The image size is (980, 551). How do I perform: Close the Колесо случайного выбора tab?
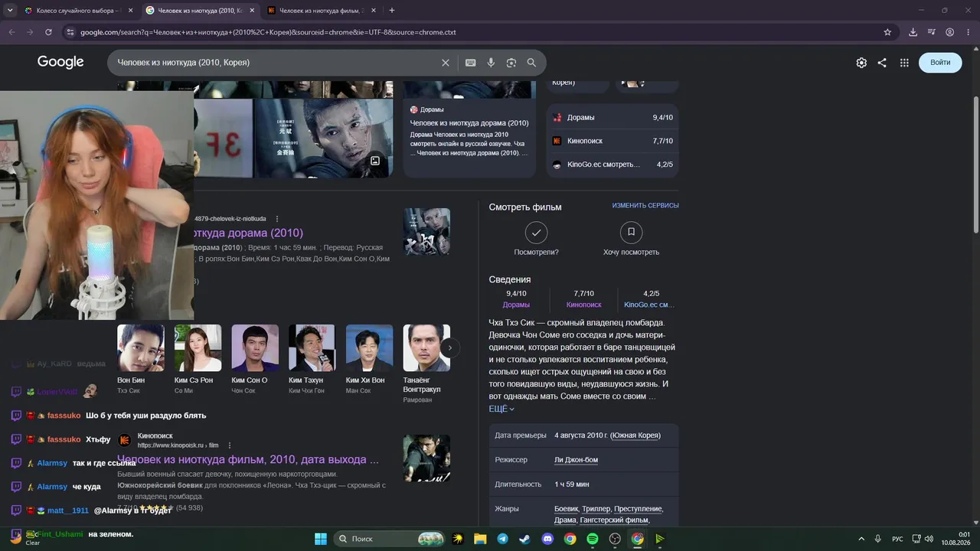[x=130, y=11]
